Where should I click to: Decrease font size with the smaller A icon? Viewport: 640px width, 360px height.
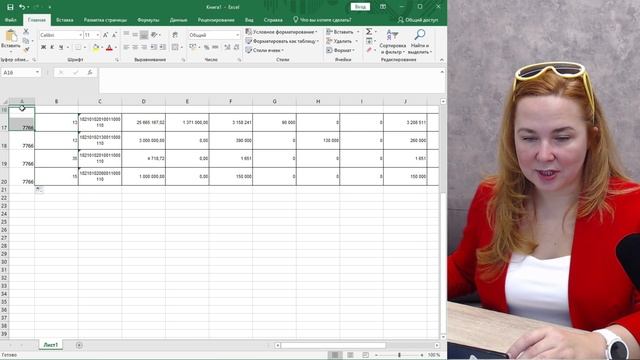coord(114,35)
